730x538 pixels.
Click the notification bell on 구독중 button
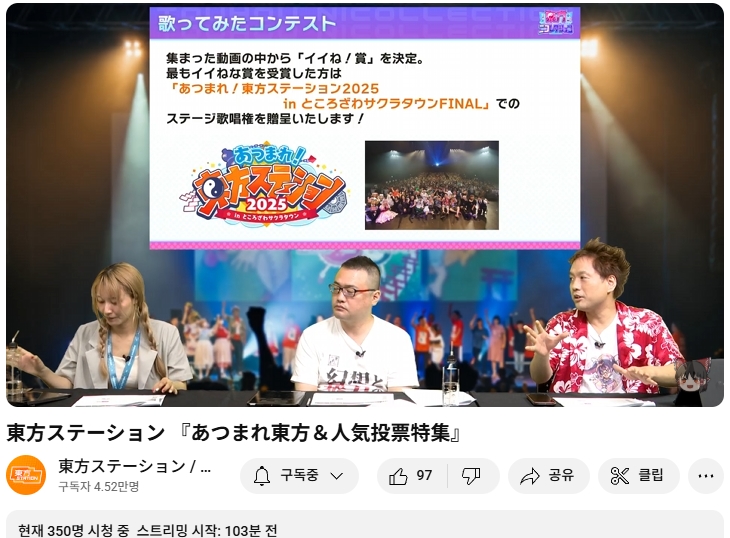point(262,476)
